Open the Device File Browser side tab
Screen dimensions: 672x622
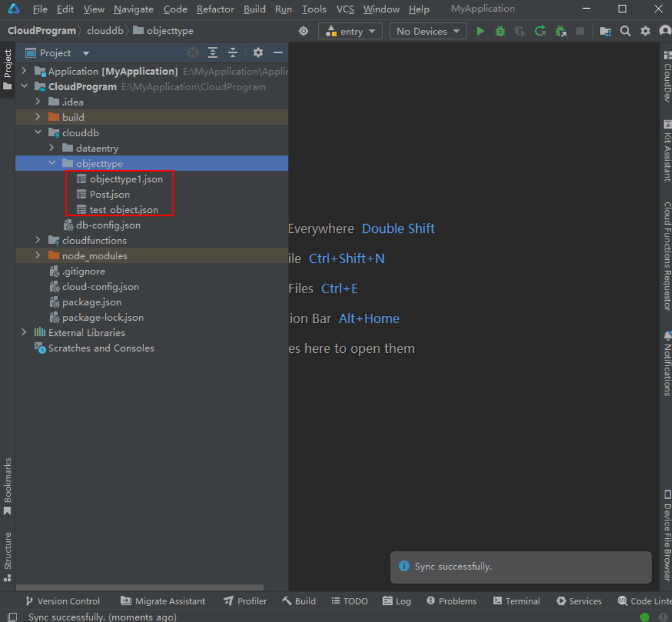coord(667,536)
